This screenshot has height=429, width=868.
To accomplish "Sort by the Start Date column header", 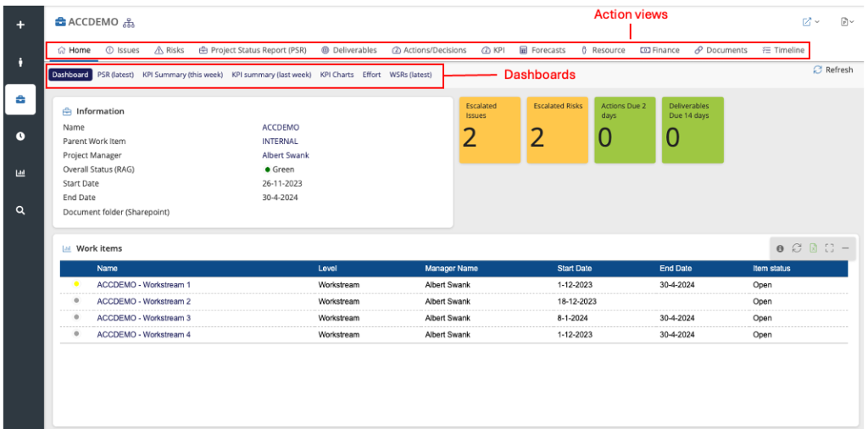I will (x=575, y=268).
